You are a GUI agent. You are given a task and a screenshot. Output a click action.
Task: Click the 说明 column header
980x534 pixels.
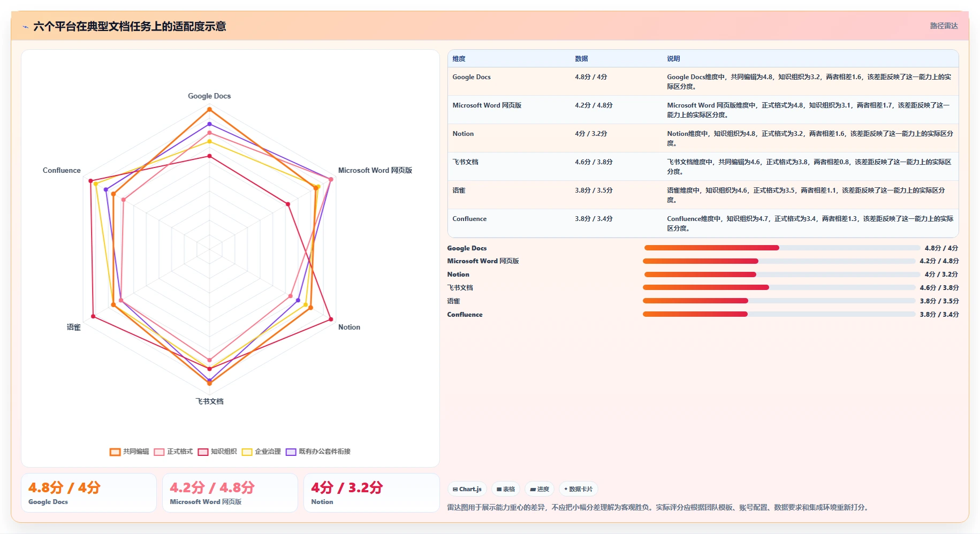tap(673, 59)
